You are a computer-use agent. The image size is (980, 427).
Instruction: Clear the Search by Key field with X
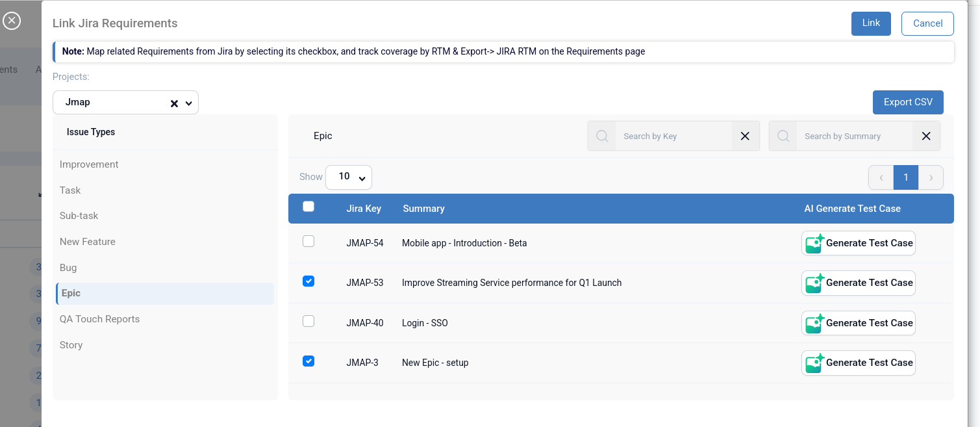coord(745,136)
